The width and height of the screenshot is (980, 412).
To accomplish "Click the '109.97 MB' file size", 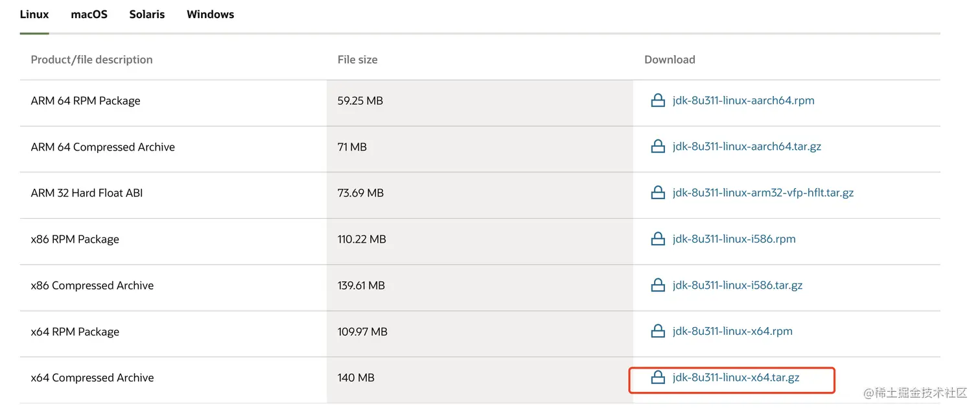I will click(362, 332).
